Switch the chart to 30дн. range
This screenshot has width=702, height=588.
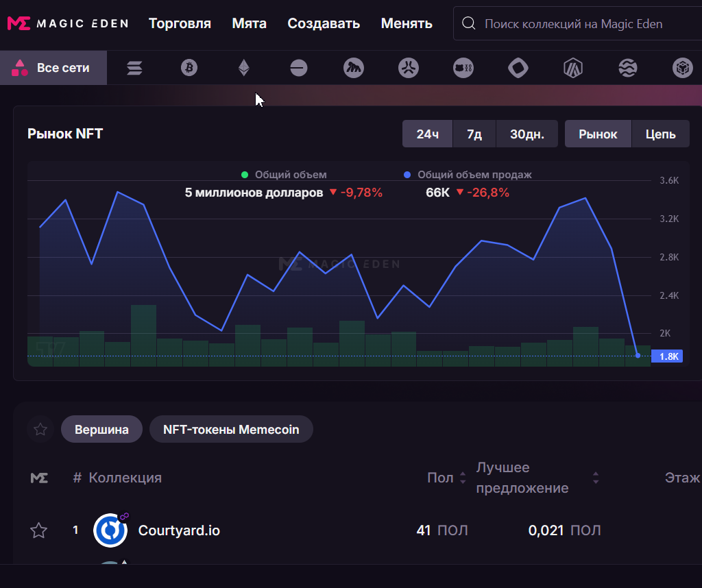pyautogui.click(x=527, y=134)
